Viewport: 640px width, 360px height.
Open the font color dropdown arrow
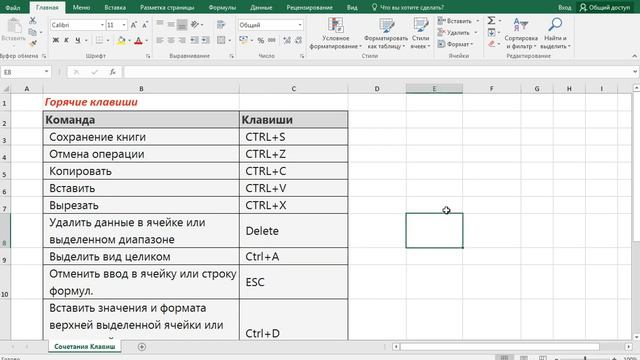(147, 40)
